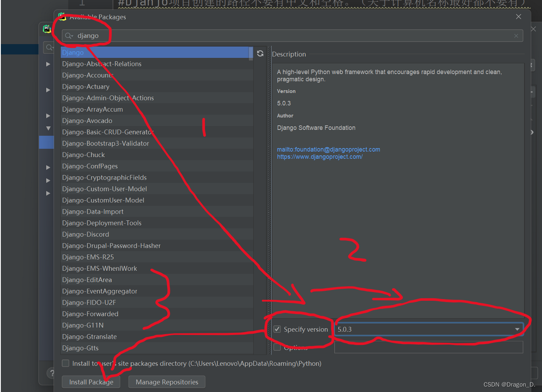The width and height of the screenshot is (542, 392).
Task: Reload the package list with the refresh icon
Action: [x=260, y=53]
